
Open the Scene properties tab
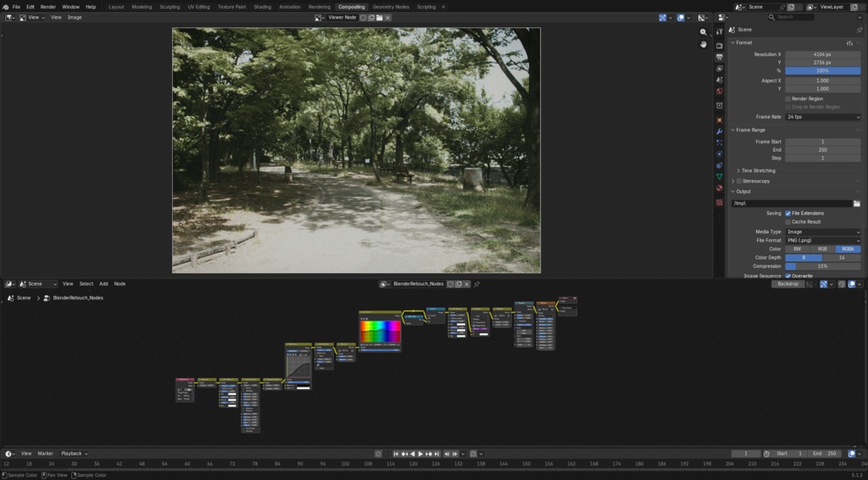pos(719,81)
